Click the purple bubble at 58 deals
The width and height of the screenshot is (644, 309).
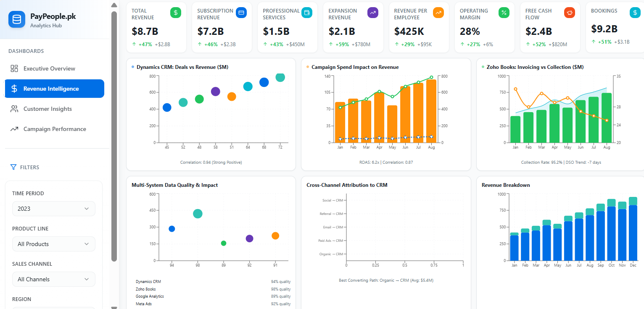pyautogui.click(x=215, y=92)
